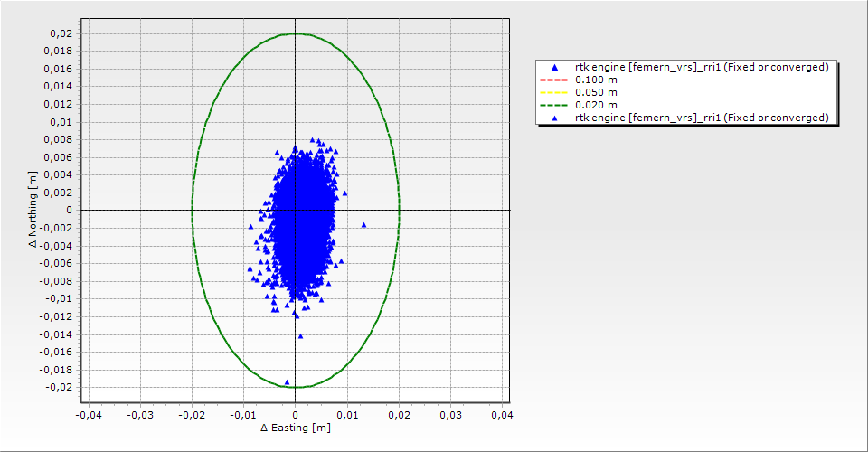Click the -0,04 tick label on the easting axis

tap(88, 415)
